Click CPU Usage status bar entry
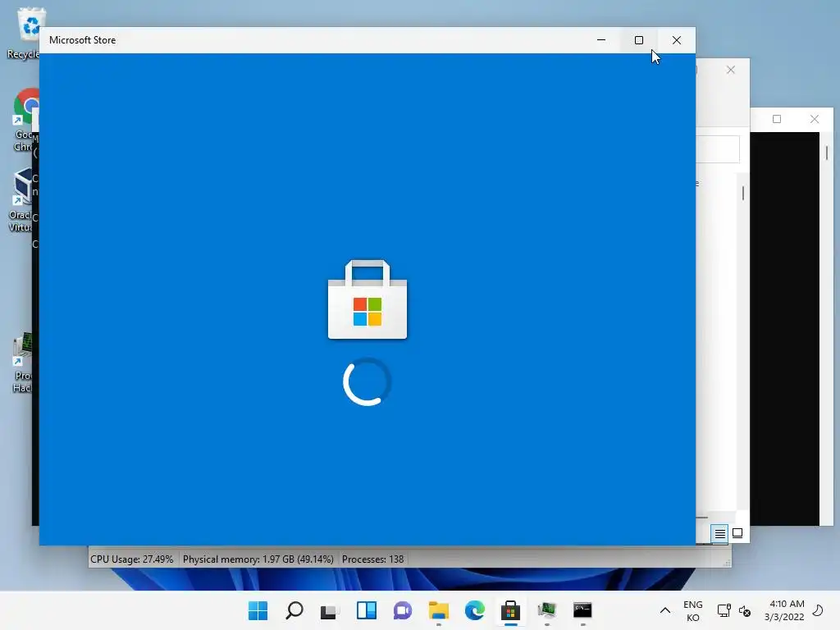This screenshot has height=630, width=840. [132, 559]
